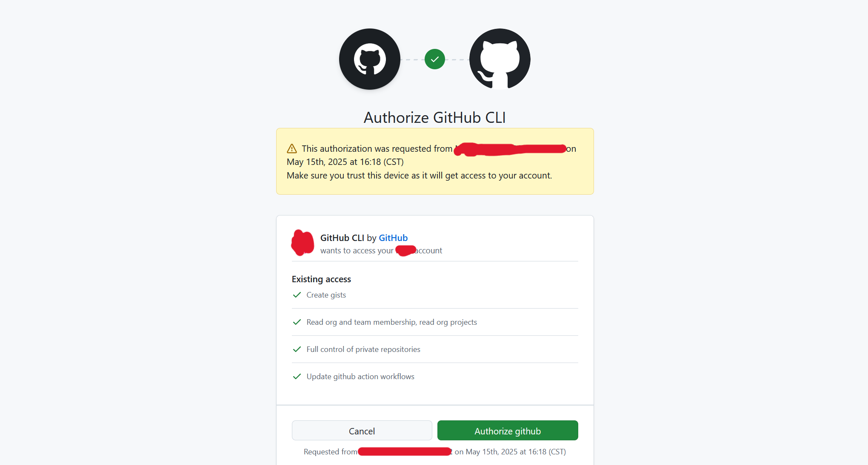Click checkmark beside Full control of private repositories
Image resolution: width=868 pixels, height=465 pixels.
click(297, 349)
